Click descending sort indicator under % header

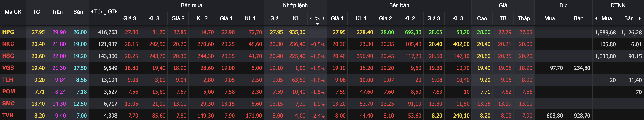click(317, 24)
